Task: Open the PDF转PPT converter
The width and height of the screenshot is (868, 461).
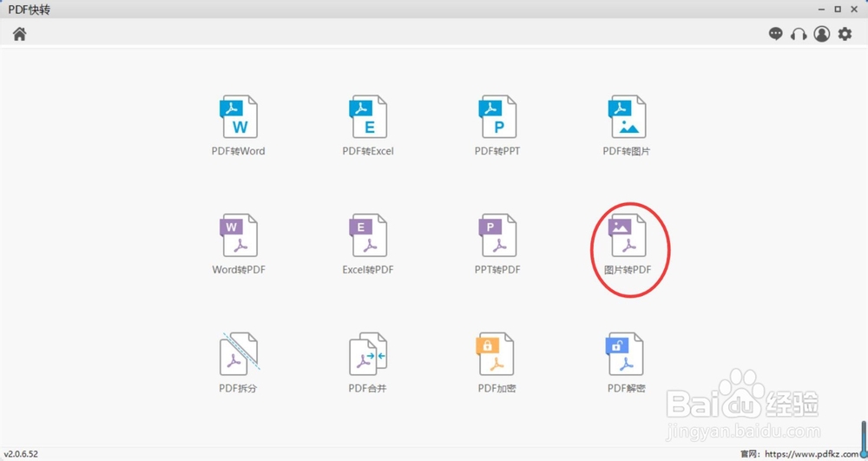Action: point(497,124)
